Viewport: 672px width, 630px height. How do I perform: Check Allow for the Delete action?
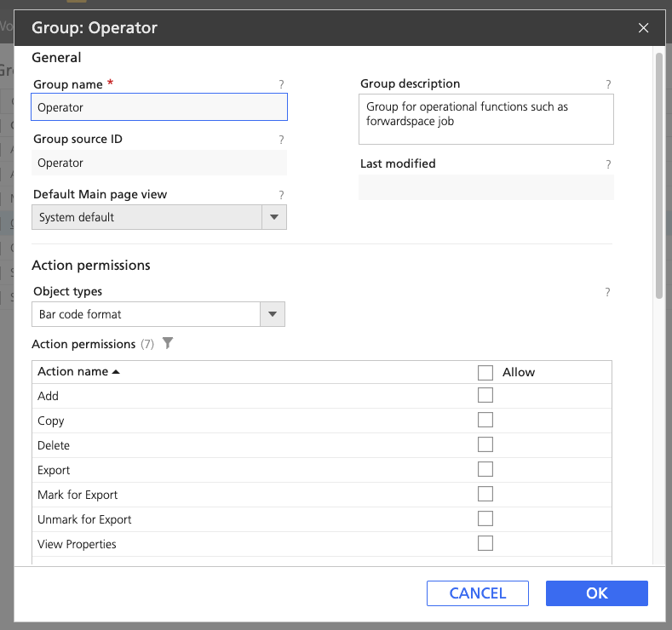[485, 444]
